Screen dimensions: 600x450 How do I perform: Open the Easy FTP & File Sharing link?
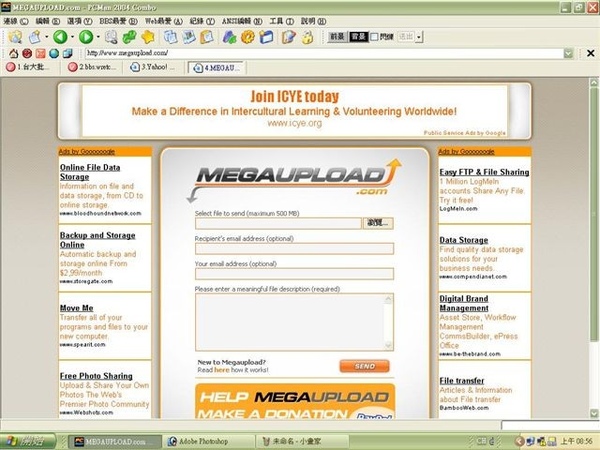pyautogui.click(x=484, y=172)
